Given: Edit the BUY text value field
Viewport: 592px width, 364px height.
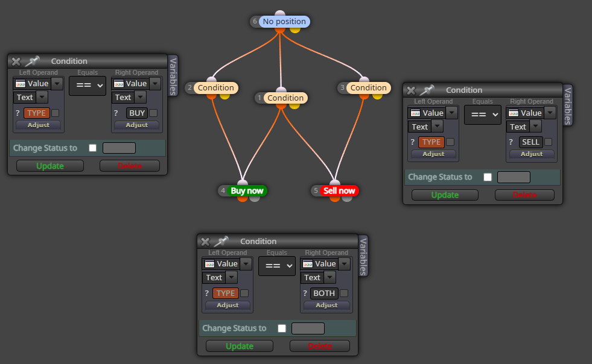Looking at the screenshot, I should [x=136, y=113].
